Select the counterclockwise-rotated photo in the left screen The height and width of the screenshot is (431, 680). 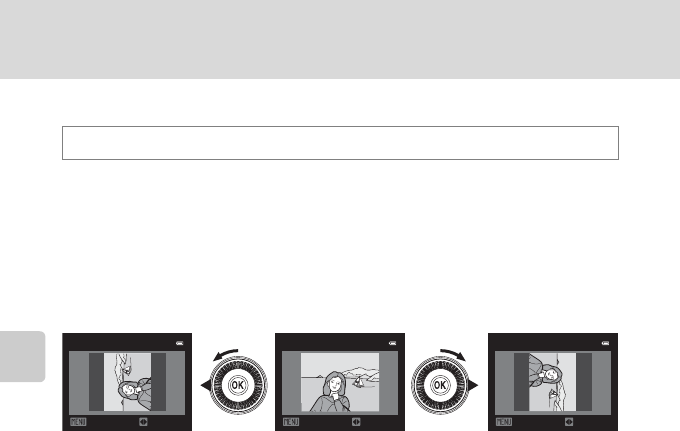pos(128,382)
